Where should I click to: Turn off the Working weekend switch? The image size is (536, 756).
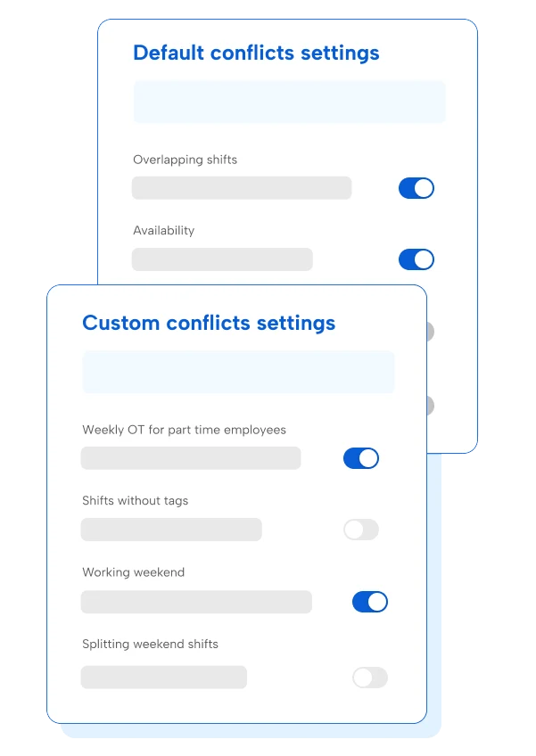click(x=370, y=602)
